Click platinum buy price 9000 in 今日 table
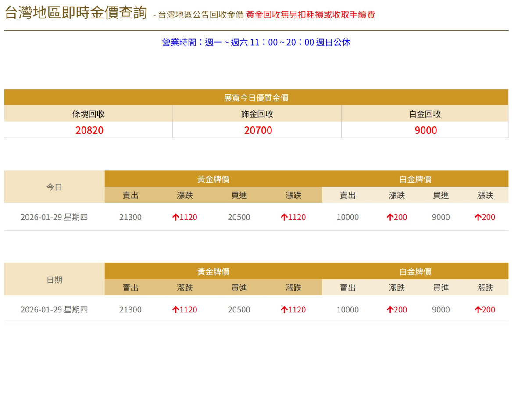Viewport: 532px width, 395px height. (441, 217)
